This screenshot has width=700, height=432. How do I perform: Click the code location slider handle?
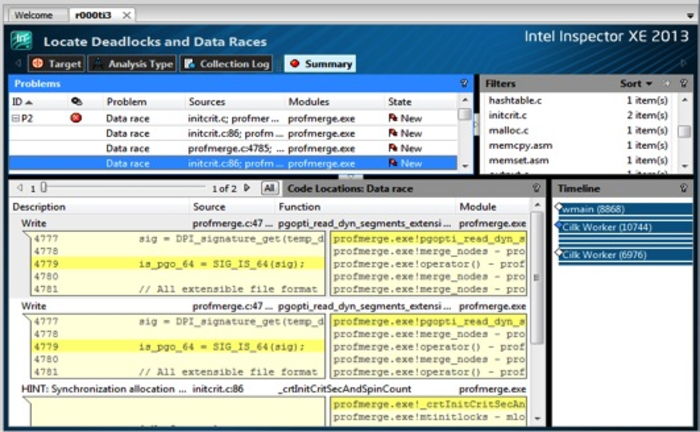coord(43,187)
